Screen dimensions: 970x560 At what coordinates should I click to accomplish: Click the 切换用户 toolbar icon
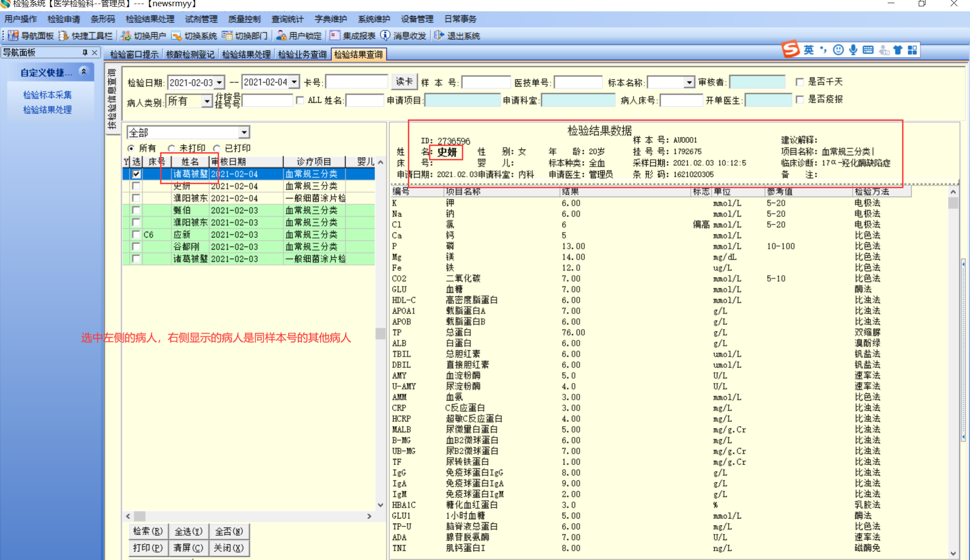126,36
